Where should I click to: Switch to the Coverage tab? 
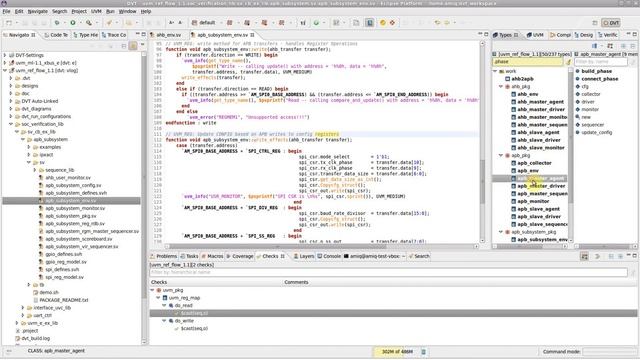coord(240,256)
